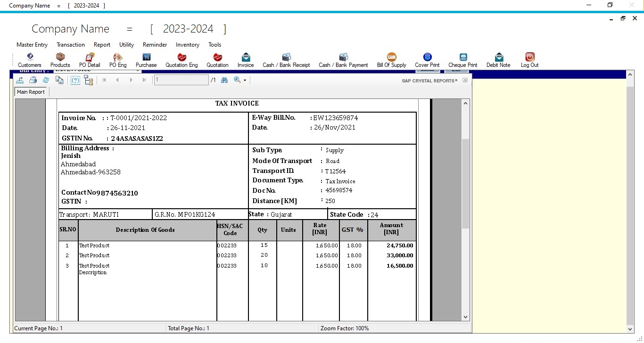644x343 pixels.
Task: Open the Products entry screen
Action: click(60, 59)
